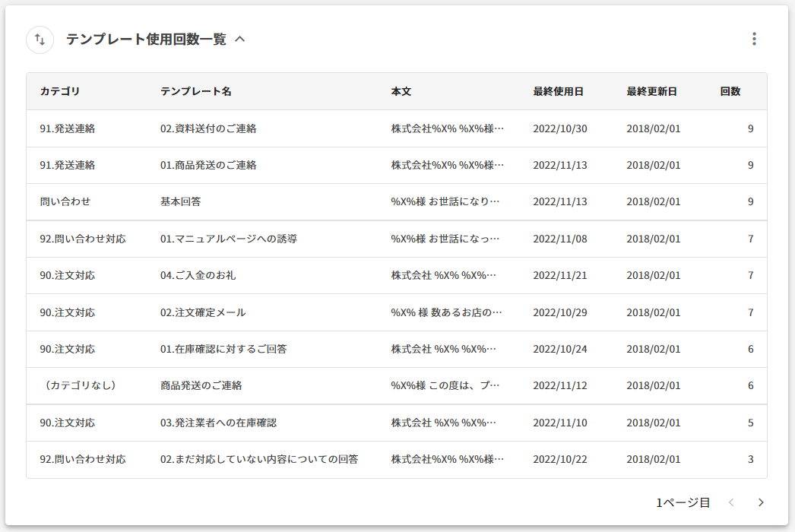
Task: Select the 01.商品発送のご連絡 template row
Action: [x=208, y=165]
